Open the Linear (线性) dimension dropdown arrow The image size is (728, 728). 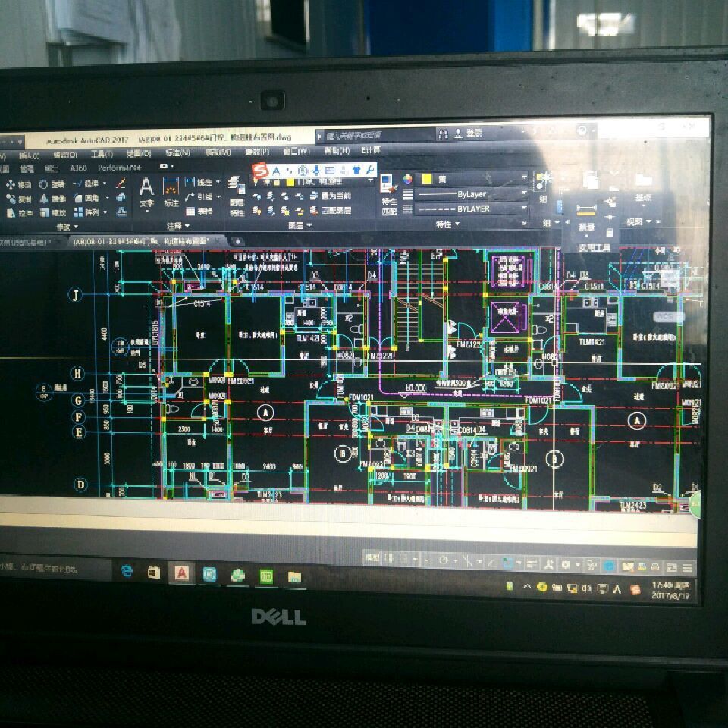[218, 182]
